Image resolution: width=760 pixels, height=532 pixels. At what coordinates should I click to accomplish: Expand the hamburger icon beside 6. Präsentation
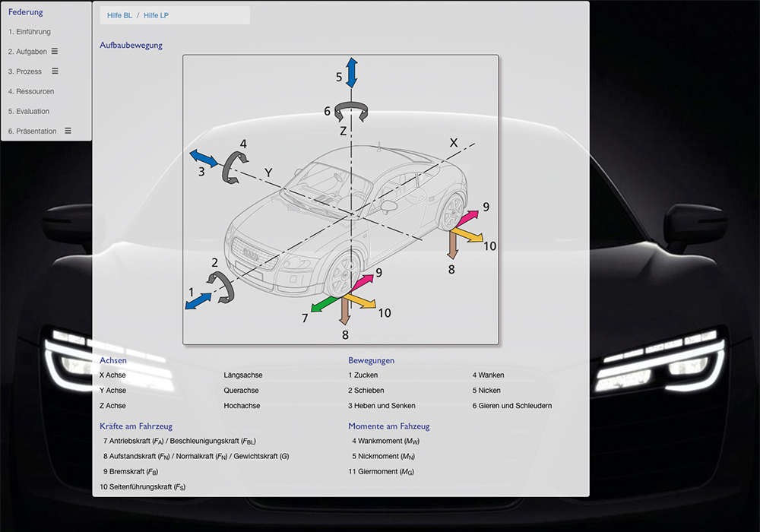[x=68, y=131]
